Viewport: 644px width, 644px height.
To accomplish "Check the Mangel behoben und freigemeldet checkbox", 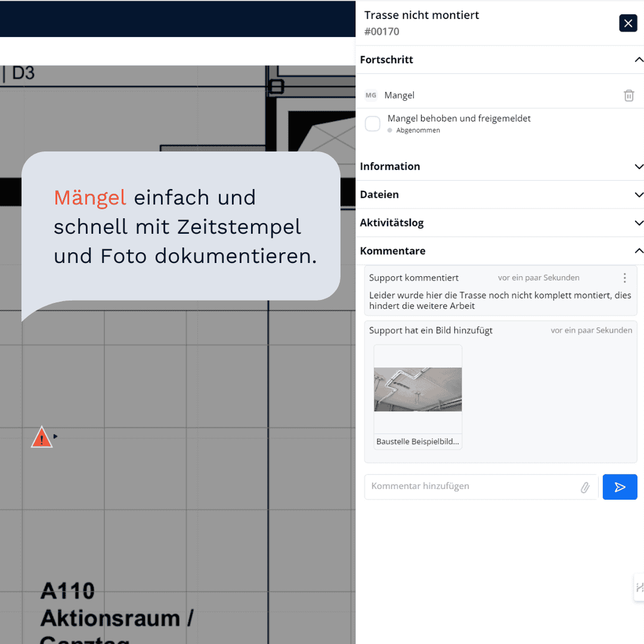I will (x=372, y=123).
